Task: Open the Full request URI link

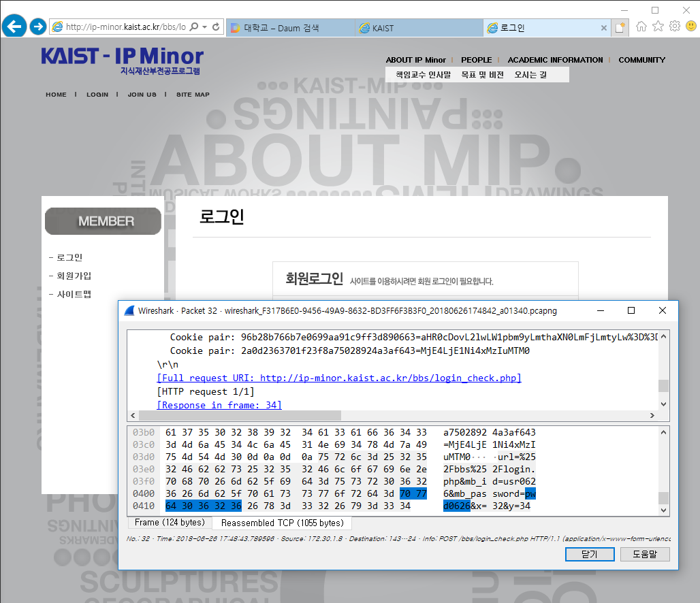Action: 339,378
